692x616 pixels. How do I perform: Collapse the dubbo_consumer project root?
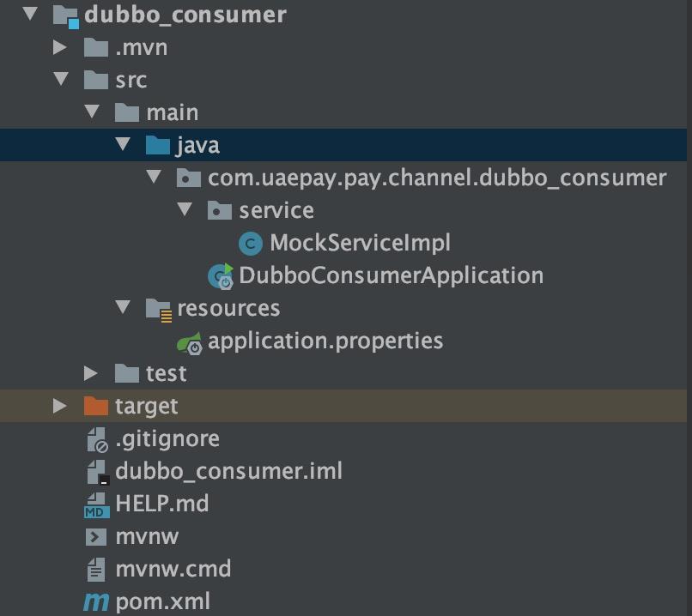pyautogui.click(x=28, y=14)
